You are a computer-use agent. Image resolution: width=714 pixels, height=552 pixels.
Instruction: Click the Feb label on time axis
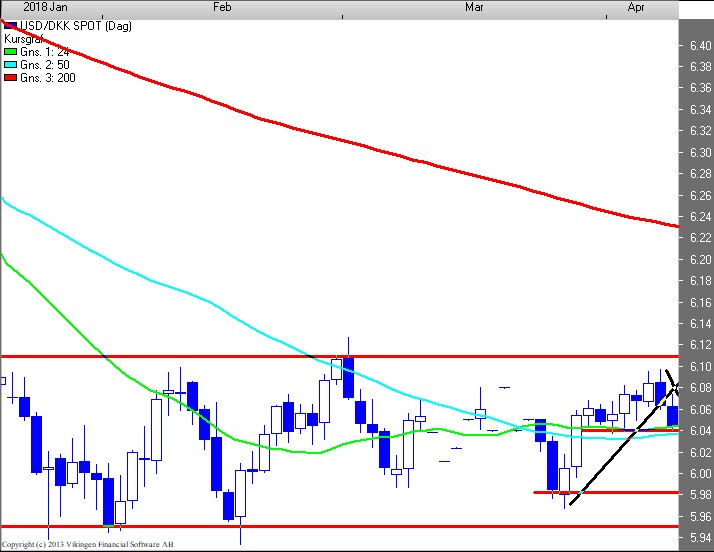pyautogui.click(x=222, y=8)
